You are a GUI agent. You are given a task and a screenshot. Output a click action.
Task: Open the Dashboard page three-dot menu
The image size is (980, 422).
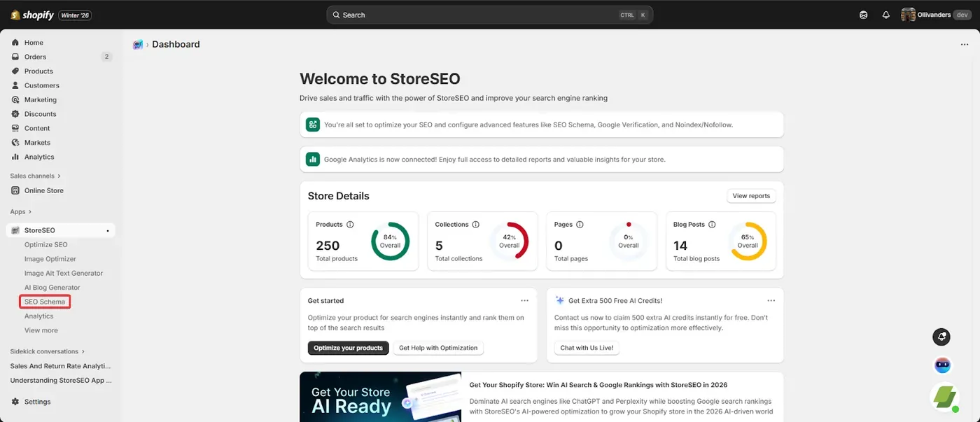click(965, 44)
